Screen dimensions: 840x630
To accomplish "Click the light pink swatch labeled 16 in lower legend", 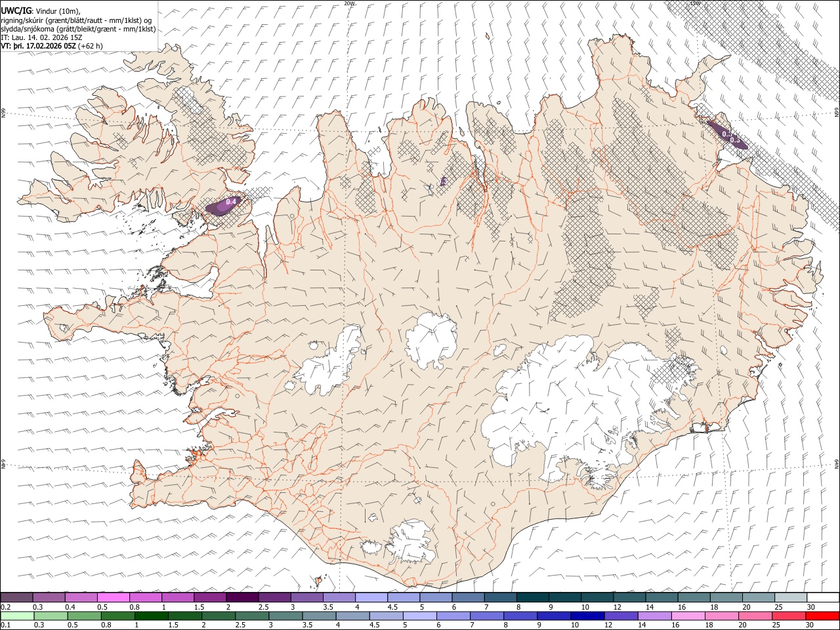I will (x=688, y=616).
